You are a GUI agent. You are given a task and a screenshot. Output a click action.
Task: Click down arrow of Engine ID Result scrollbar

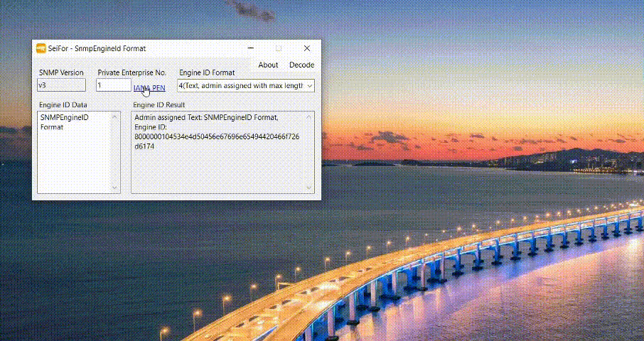pyautogui.click(x=309, y=188)
